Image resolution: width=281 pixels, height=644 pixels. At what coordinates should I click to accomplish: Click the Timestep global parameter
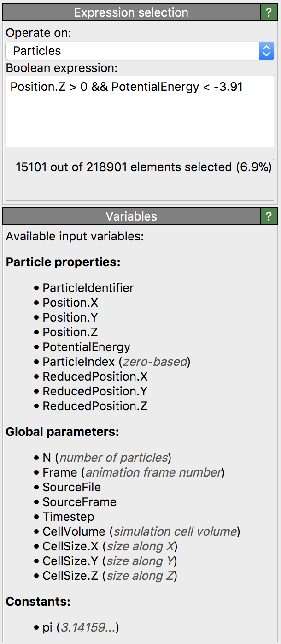68,517
